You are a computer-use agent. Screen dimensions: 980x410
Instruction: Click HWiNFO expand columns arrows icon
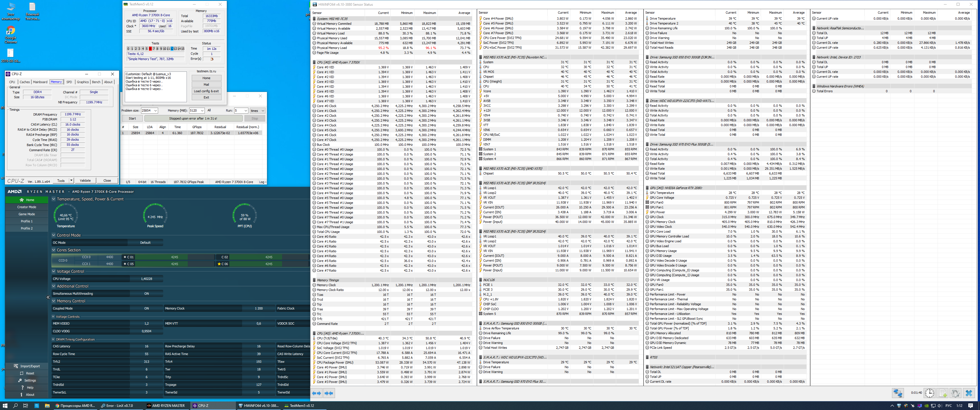[x=317, y=393]
